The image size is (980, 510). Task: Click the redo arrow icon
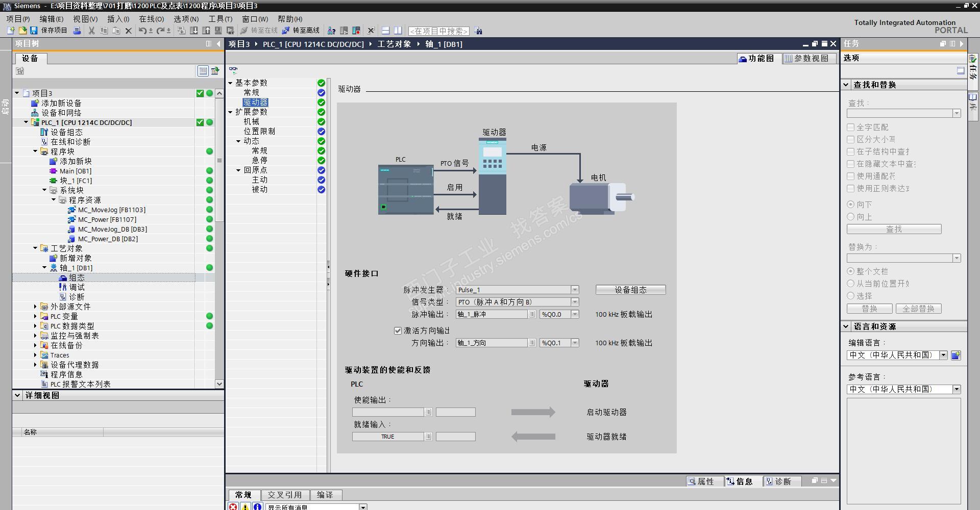[x=161, y=31]
